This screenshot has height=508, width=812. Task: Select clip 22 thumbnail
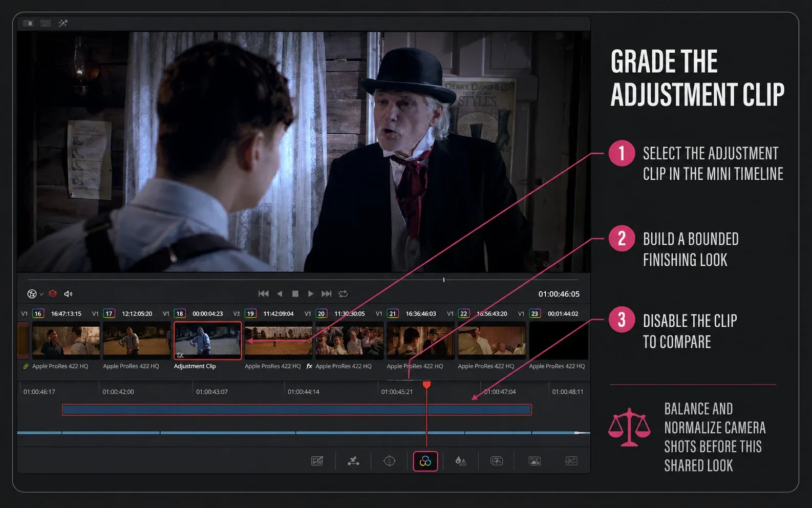click(x=492, y=341)
